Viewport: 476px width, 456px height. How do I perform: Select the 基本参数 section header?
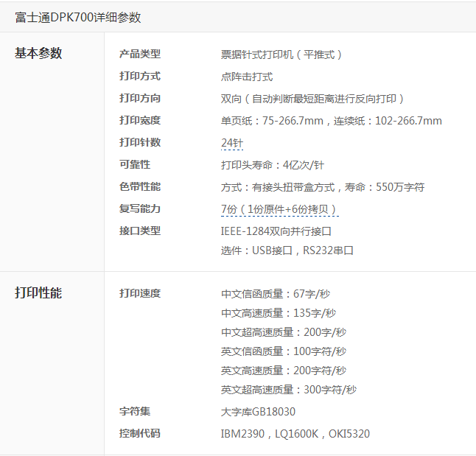(38, 54)
